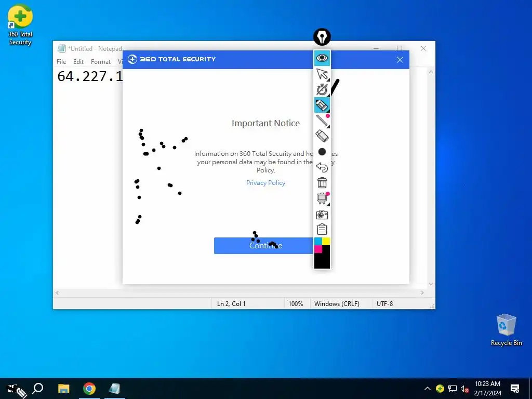Open the easel whiteboard tool
532x399 pixels.
pyautogui.click(x=322, y=198)
